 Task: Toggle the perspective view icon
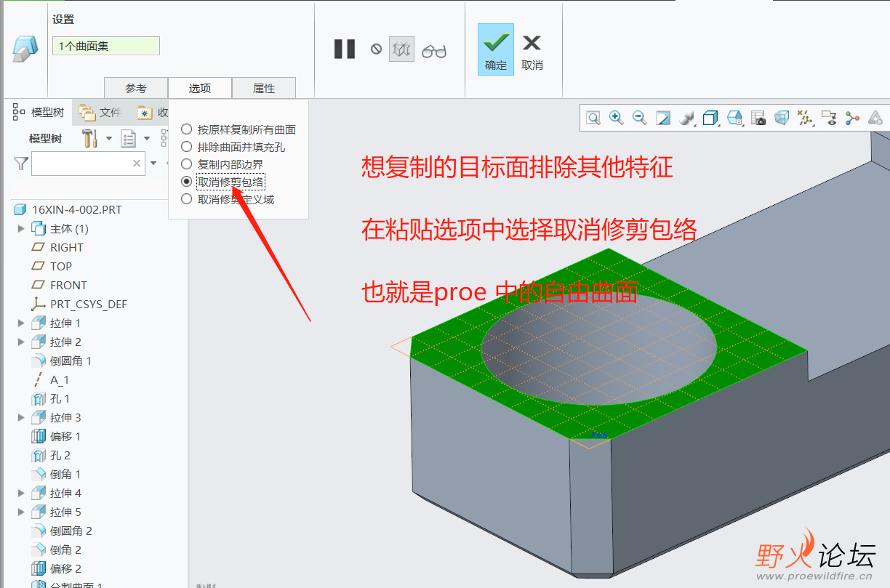[782, 118]
